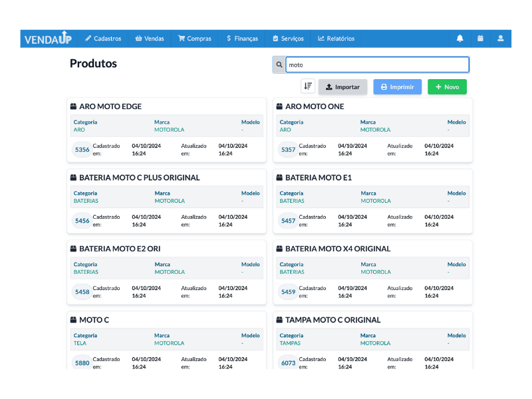Viewport: 532px width, 399px height.
Task: Click the VendaUp logo
Action: 48,39
